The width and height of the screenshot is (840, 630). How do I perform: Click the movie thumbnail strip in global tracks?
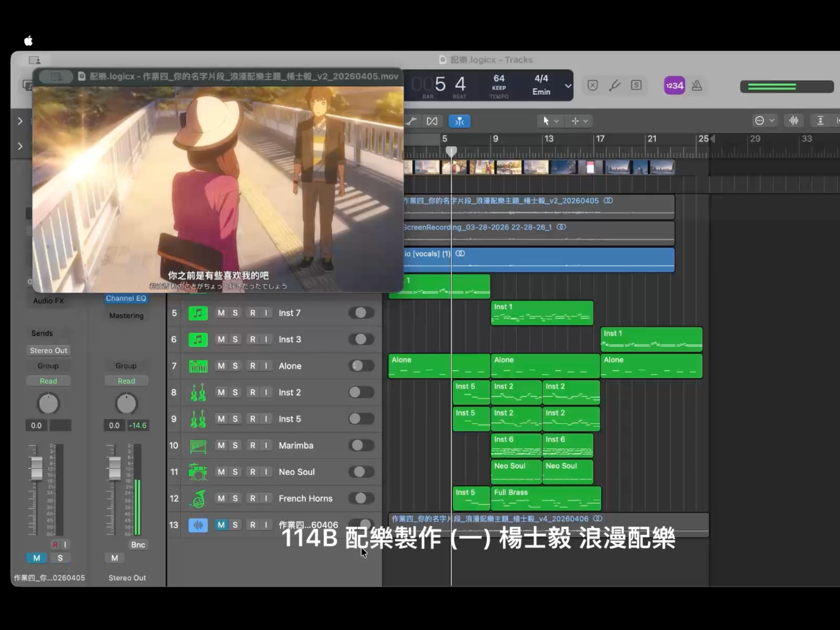[x=539, y=167]
